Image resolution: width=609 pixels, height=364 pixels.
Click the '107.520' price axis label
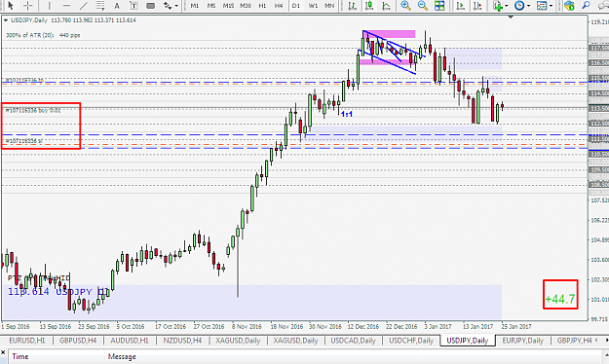click(x=599, y=200)
